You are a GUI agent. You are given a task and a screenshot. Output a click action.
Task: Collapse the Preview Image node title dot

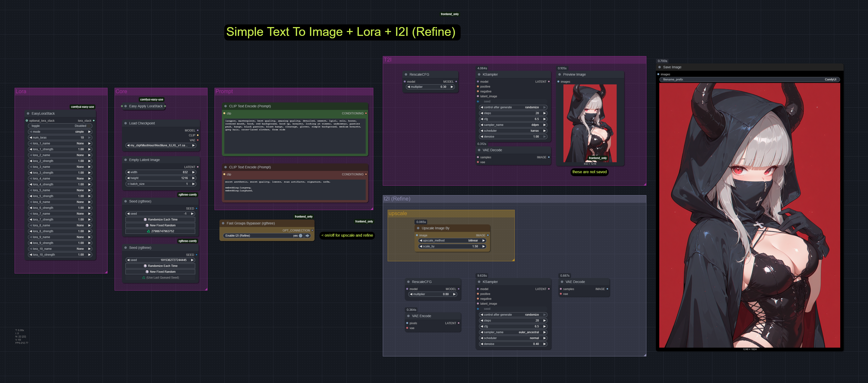pos(559,74)
